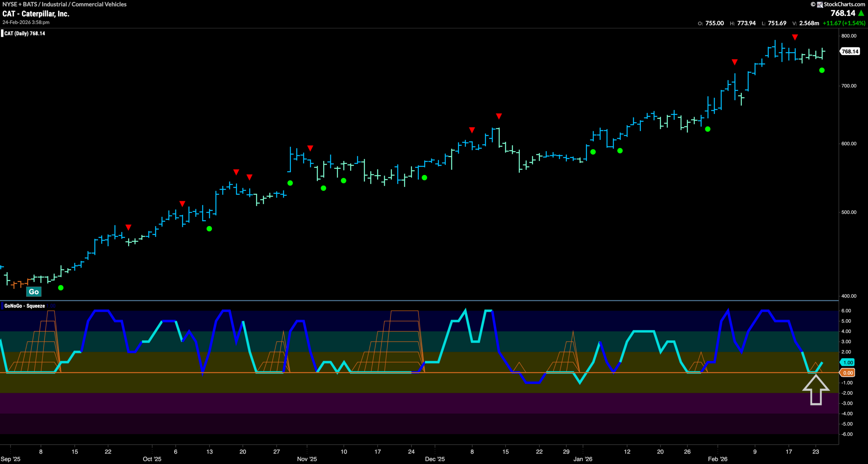Click the red triangle marker near October 17
The image size is (868, 464).
pos(236,172)
